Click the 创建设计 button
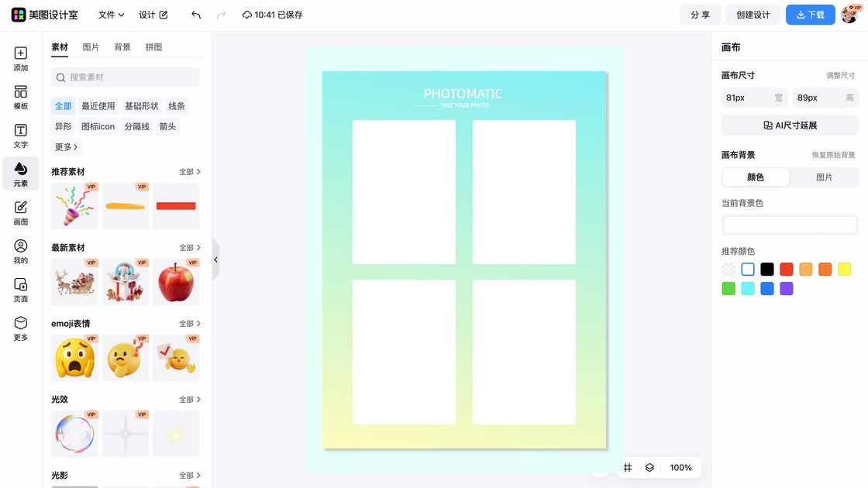The image size is (868, 488). tap(753, 15)
